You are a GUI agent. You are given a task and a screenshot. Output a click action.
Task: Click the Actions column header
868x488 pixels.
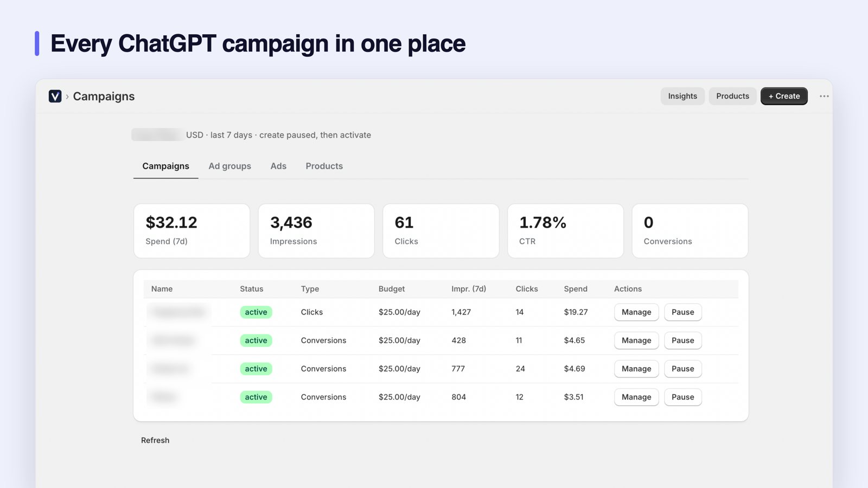click(x=628, y=289)
